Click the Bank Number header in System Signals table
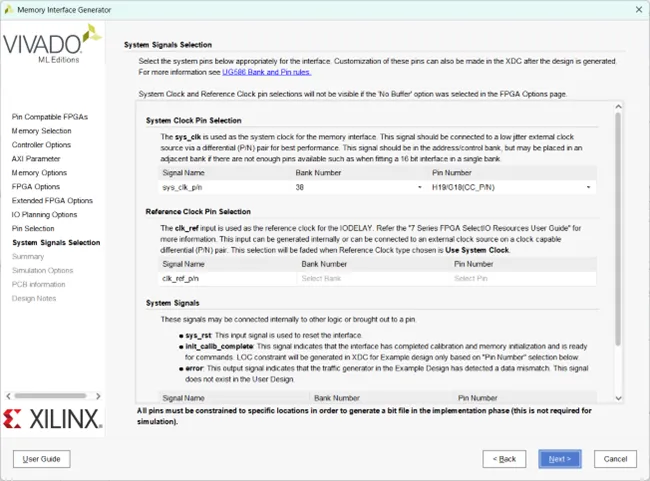Viewport: 650px width, 481px height. (x=337, y=398)
